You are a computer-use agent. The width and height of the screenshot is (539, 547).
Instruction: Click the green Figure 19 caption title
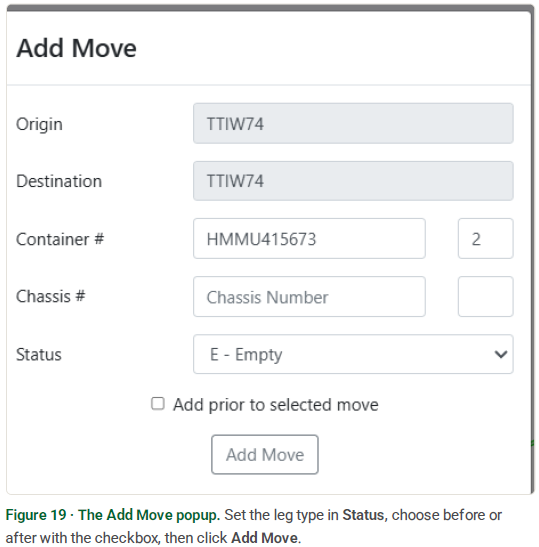[x=113, y=515]
